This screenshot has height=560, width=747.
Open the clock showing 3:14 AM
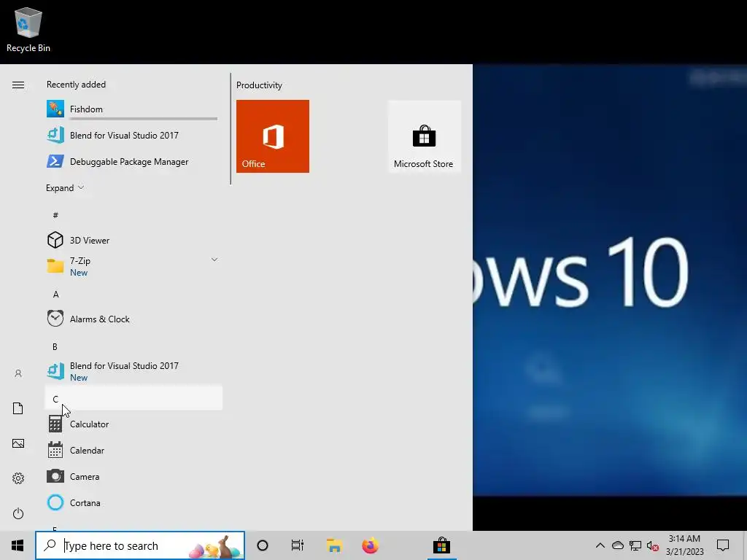(x=684, y=545)
